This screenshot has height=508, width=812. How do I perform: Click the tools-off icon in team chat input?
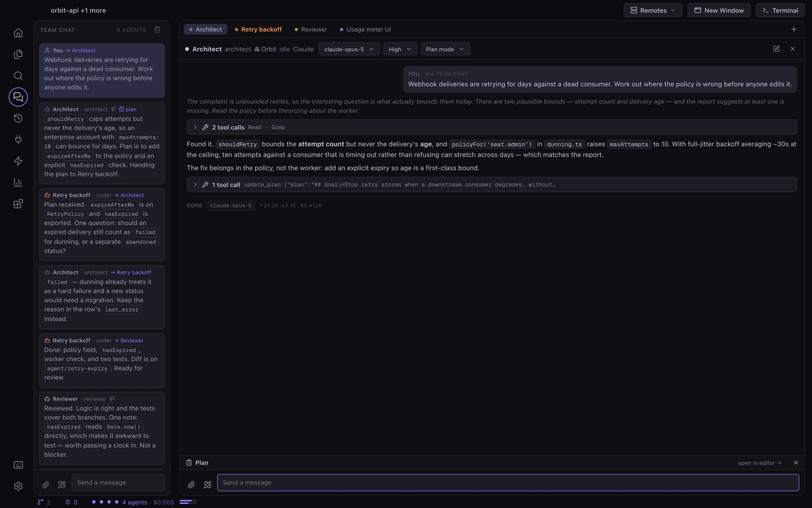click(x=62, y=484)
